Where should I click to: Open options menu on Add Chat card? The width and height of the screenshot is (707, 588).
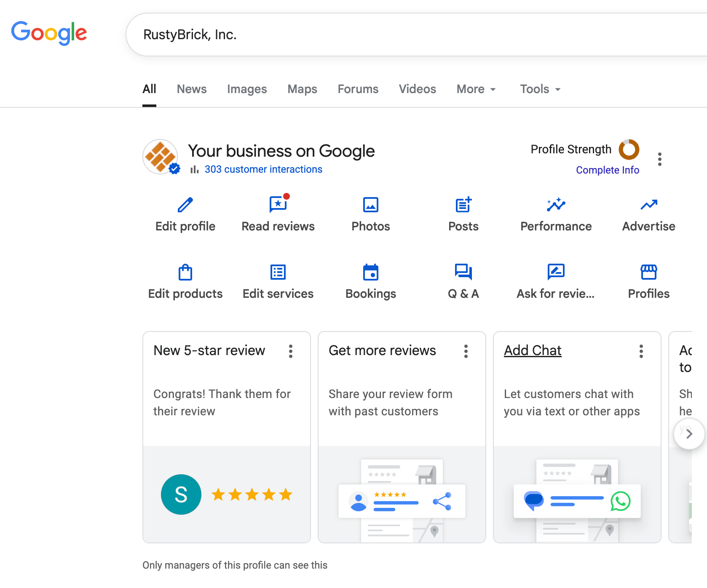(x=641, y=351)
